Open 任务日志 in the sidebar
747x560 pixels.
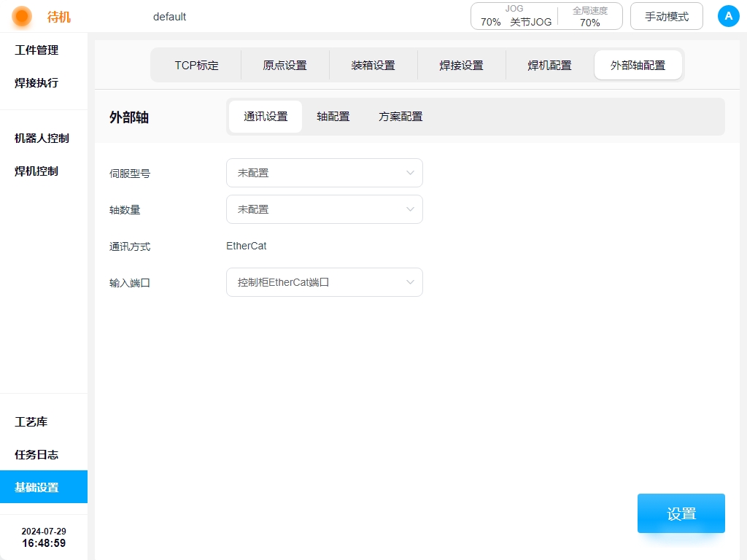[x=36, y=455]
